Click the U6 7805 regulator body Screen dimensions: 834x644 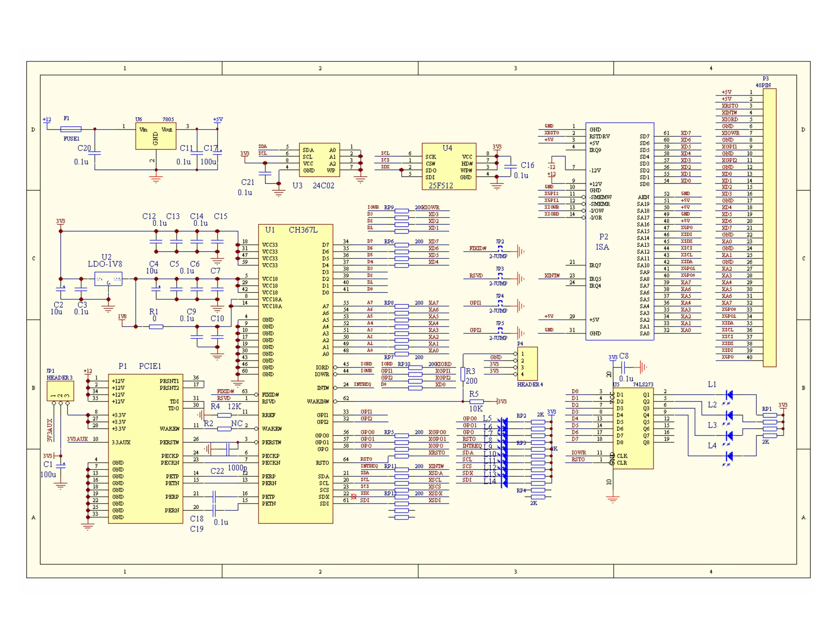point(156,136)
